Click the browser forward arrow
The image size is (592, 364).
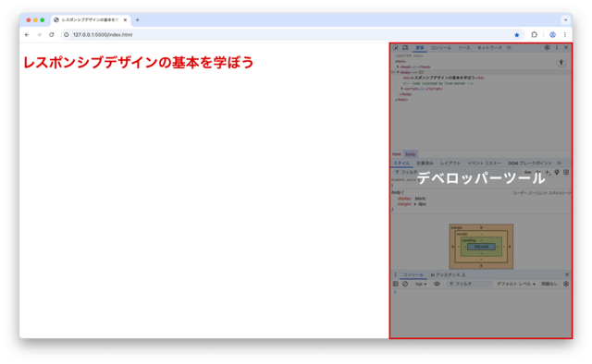click(x=39, y=35)
